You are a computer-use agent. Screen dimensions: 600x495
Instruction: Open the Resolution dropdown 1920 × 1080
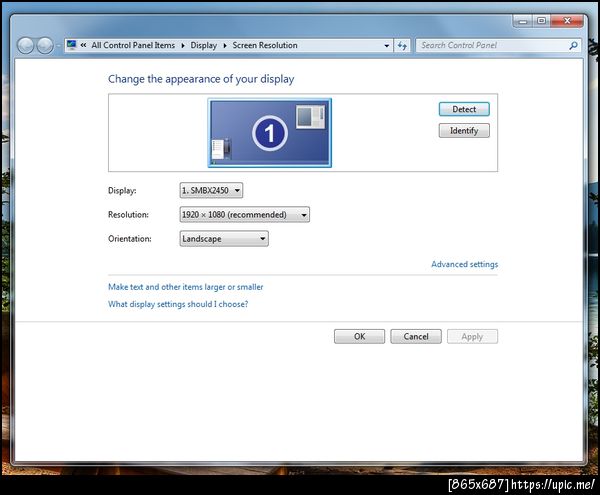click(245, 215)
